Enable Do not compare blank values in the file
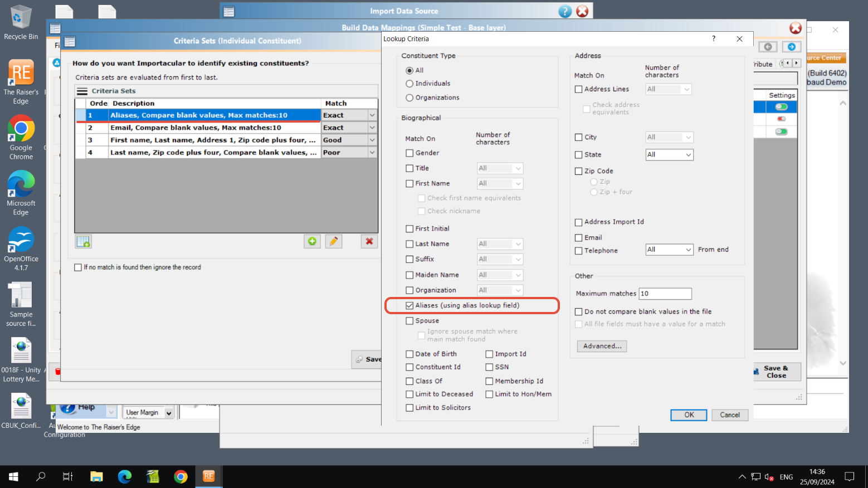The image size is (868, 488). pos(578,311)
